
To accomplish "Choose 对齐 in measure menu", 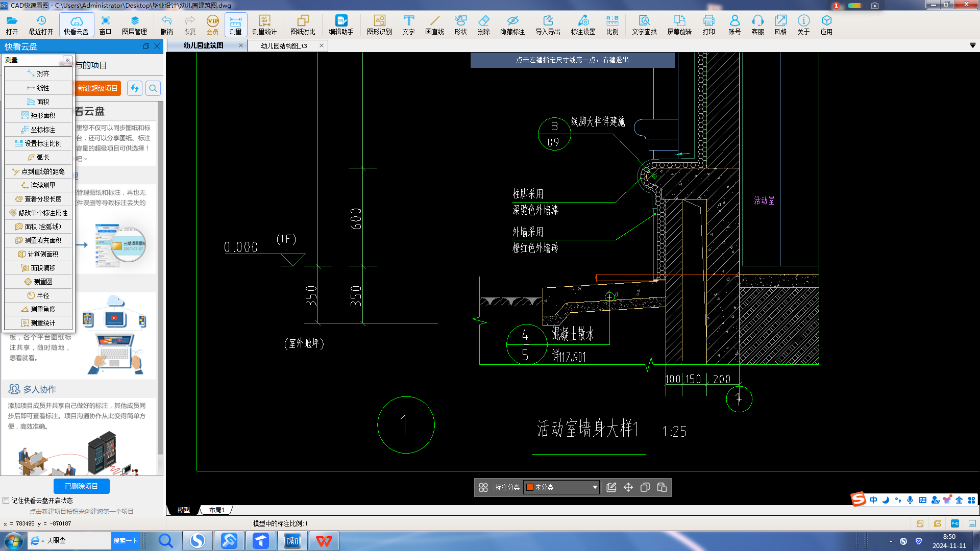I will point(39,73).
